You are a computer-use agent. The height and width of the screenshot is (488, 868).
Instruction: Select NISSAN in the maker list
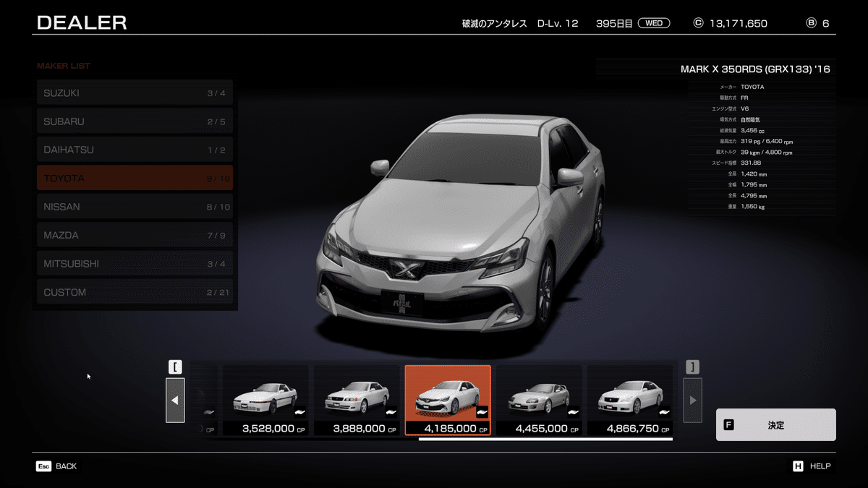click(135, 207)
